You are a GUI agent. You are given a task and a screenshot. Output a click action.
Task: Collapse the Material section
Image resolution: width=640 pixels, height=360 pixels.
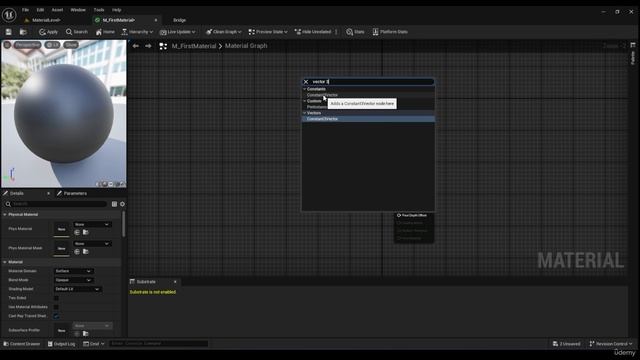click(x=5, y=262)
